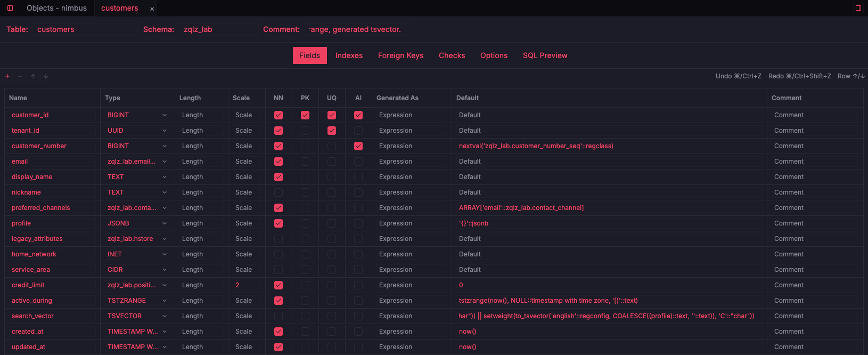
Task: Click the table Comment field
Action: 357,29
